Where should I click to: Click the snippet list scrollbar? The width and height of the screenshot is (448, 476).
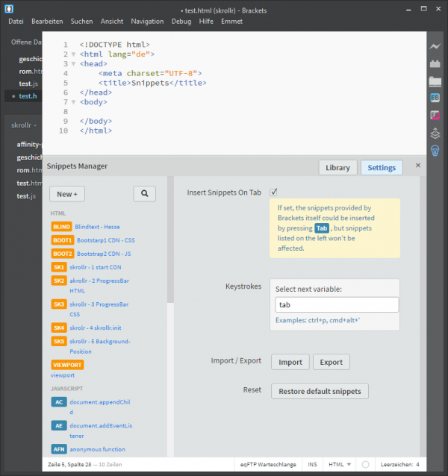point(170,239)
